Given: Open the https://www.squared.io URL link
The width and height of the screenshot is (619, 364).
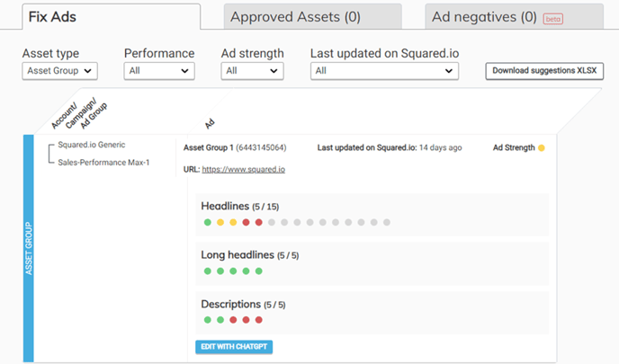Looking at the screenshot, I should pyautogui.click(x=244, y=169).
